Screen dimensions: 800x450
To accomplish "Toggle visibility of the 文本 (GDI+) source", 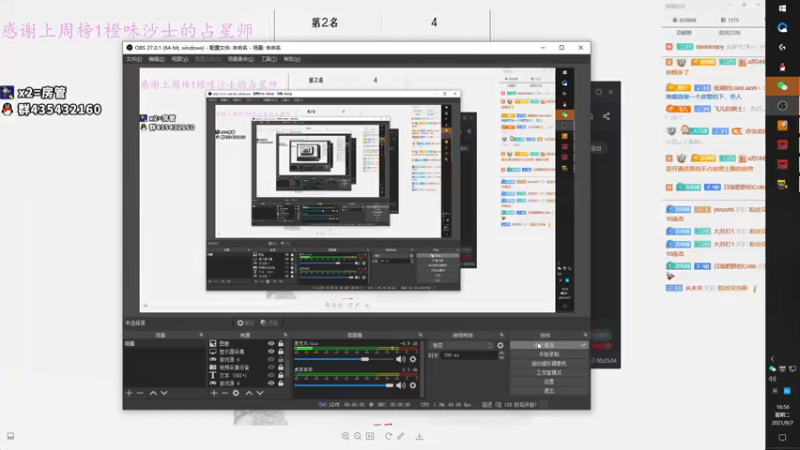I will [271, 375].
